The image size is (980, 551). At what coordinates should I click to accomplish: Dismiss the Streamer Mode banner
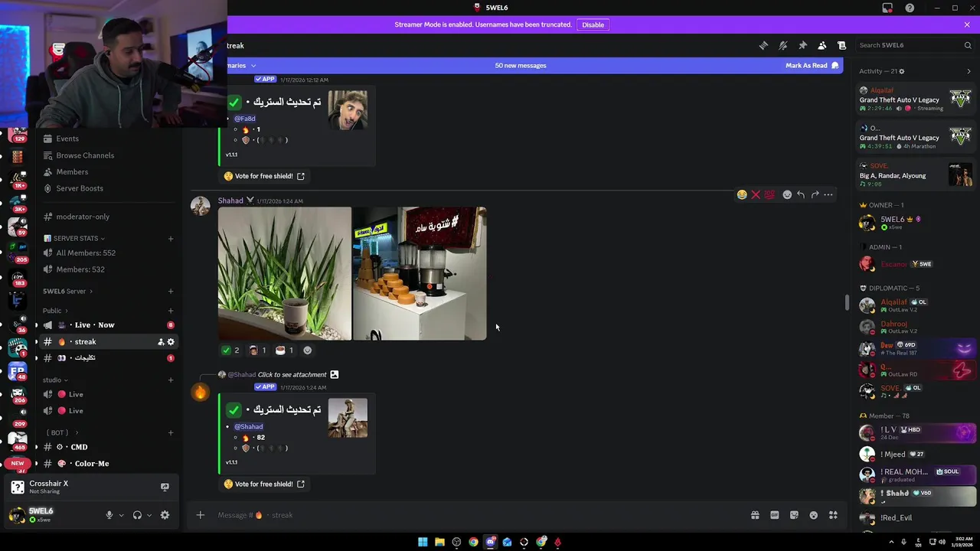[x=967, y=24]
